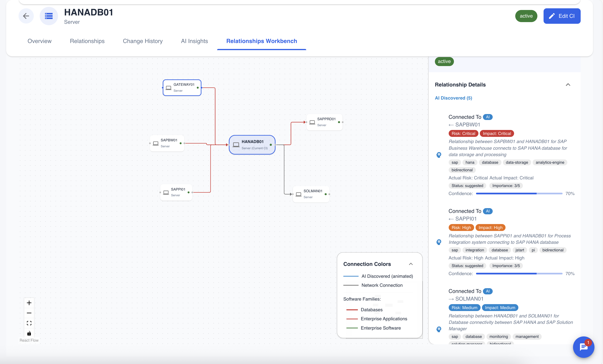Image resolution: width=603 pixels, height=364 pixels.
Task: Expand the AI Discovered (5) section
Action: click(453, 98)
